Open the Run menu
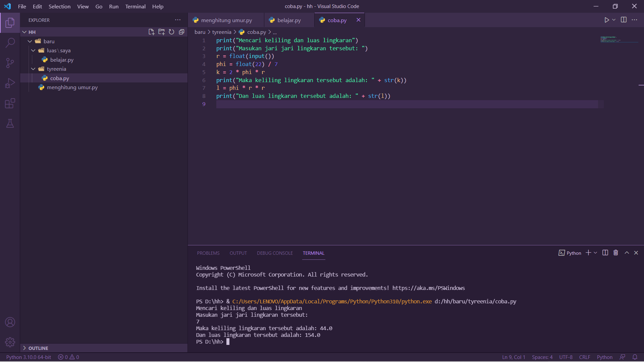644x362 pixels. pos(114,6)
